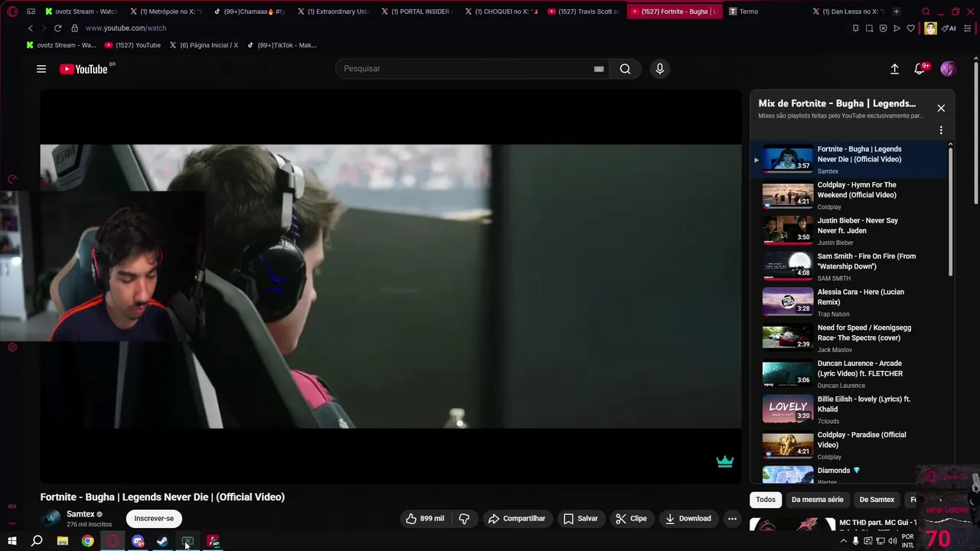
Task: Open the (1527) YouTube bookmark
Action: tap(132, 45)
